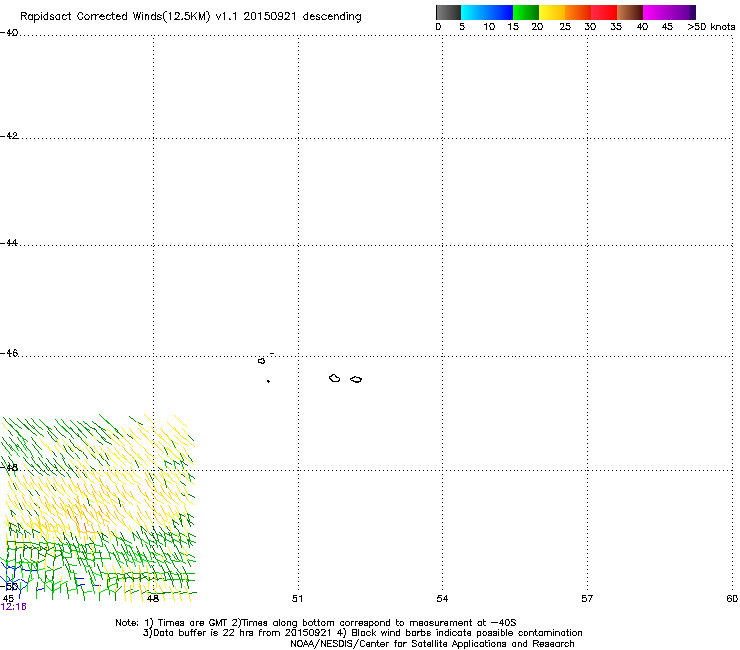
Task: Click the '>50 knots' legend label
Action: 711,27
